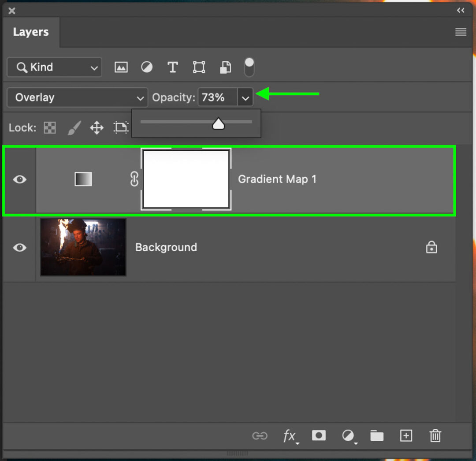Open the Kind filter dropdown
The width and height of the screenshot is (476, 461).
coord(54,67)
